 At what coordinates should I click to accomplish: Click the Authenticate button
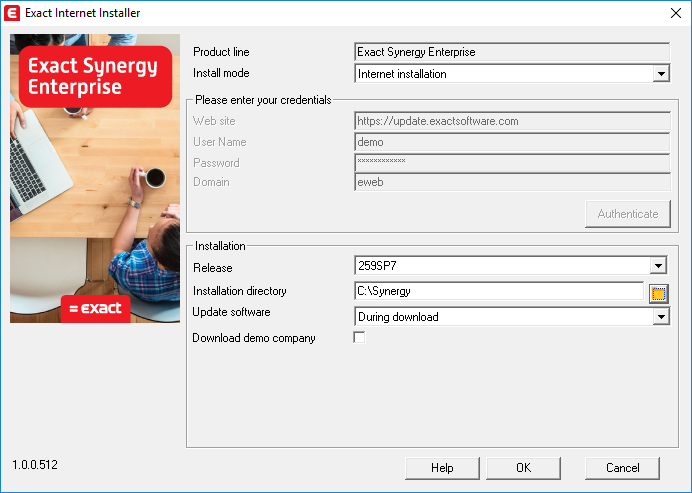(628, 214)
